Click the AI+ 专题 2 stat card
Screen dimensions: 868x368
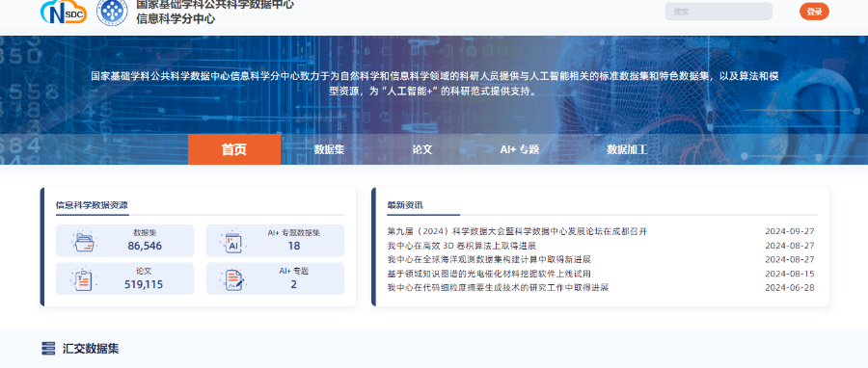click(275, 278)
